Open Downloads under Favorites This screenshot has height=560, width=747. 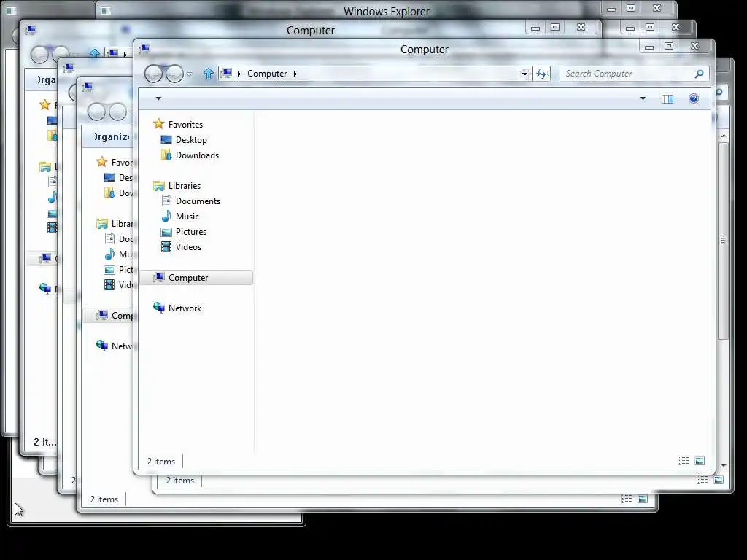197,155
